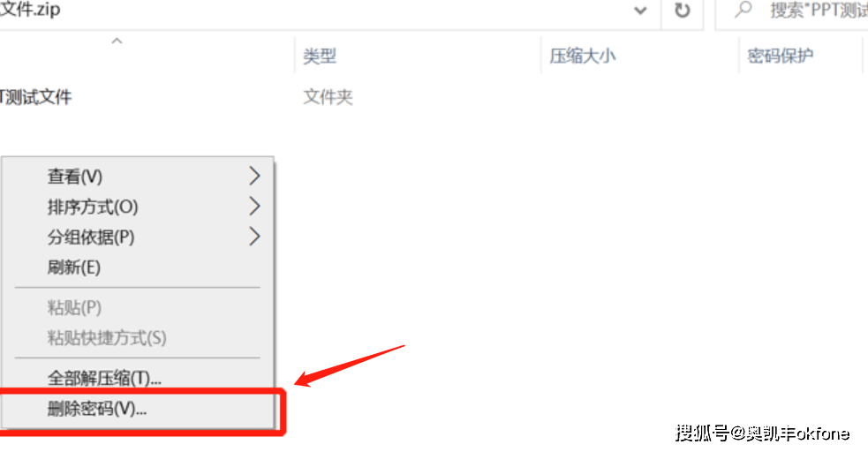
Task: Expand the 分组依据(P) submenu arrow
Action: [254, 237]
